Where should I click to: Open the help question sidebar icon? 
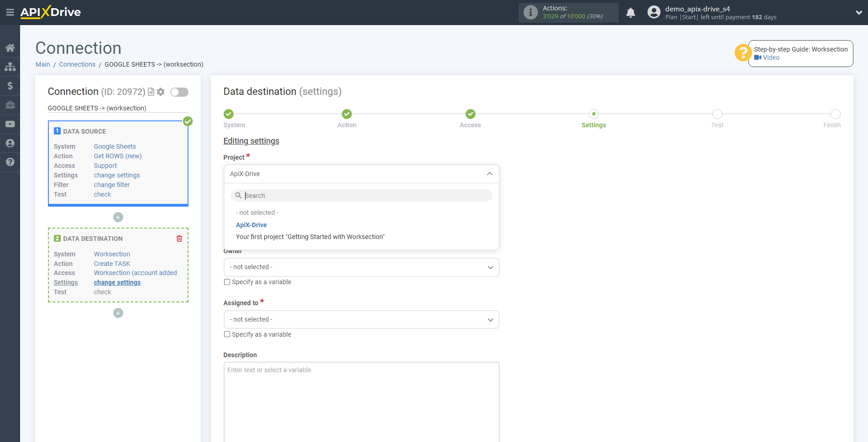(10, 162)
